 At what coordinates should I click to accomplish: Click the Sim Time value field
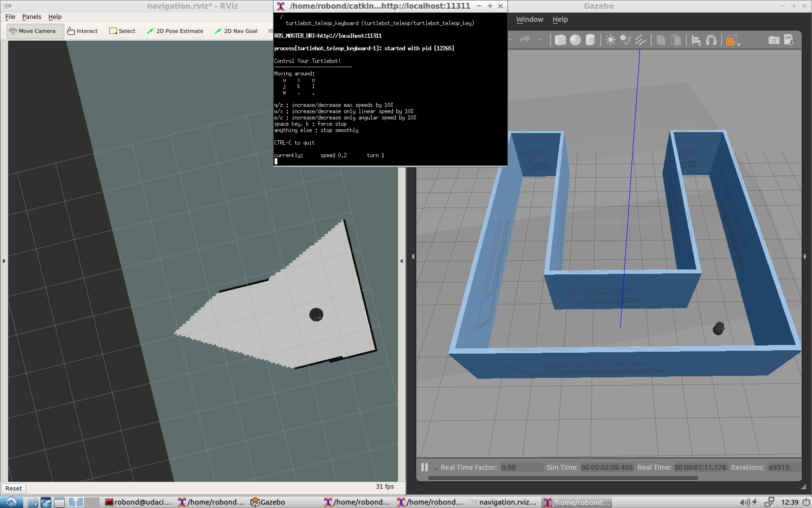coord(607,467)
